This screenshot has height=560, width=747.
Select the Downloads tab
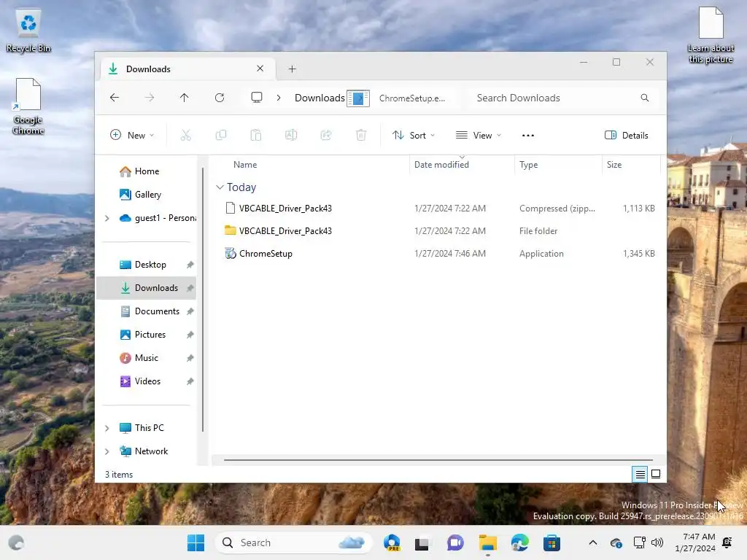click(x=187, y=69)
